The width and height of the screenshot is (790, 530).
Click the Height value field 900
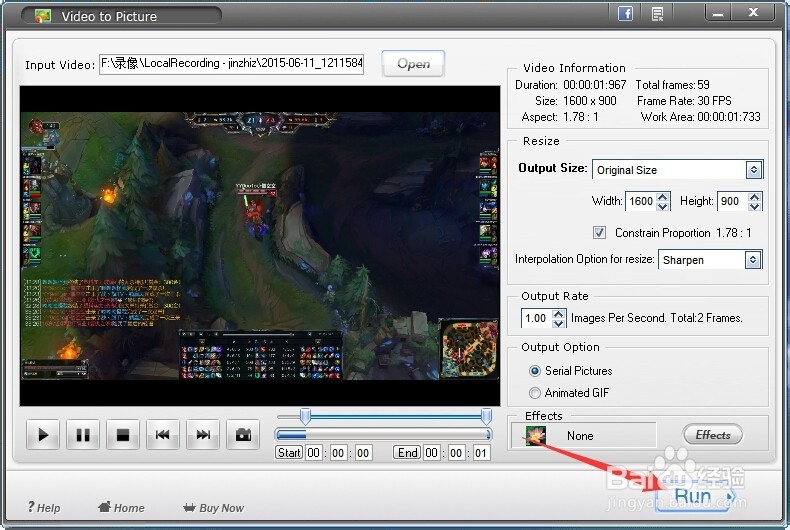[x=733, y=201]
